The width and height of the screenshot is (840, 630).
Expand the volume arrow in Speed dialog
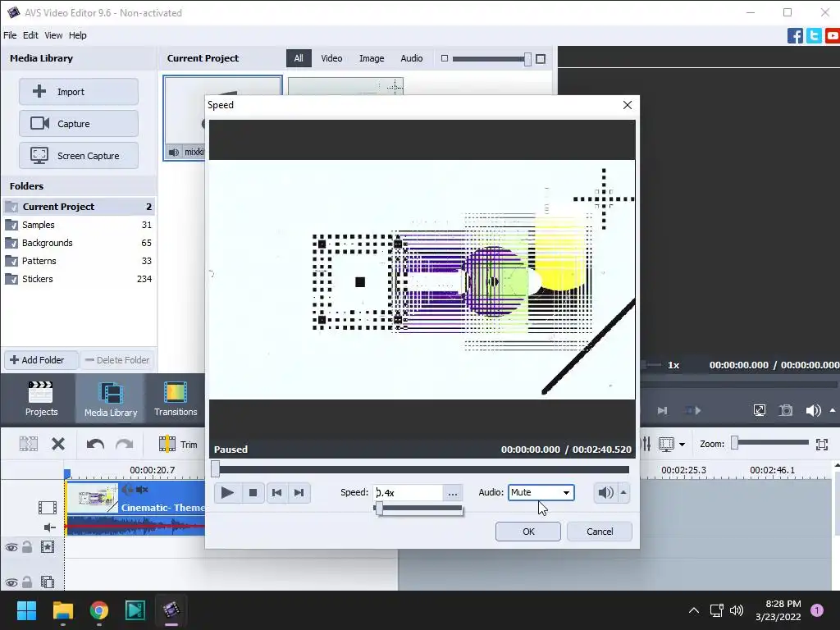point(623,492)
